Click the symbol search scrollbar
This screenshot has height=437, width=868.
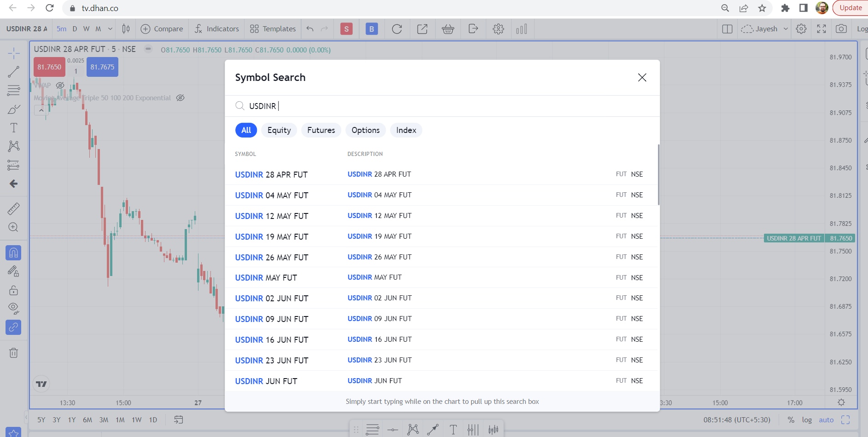click(x=658, y=175)
